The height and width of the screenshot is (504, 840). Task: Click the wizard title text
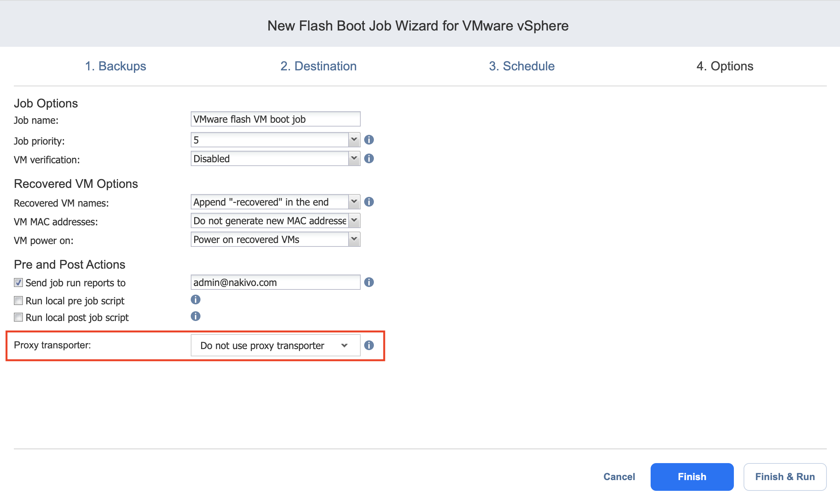pyautogui.click(x=418, y=26)
